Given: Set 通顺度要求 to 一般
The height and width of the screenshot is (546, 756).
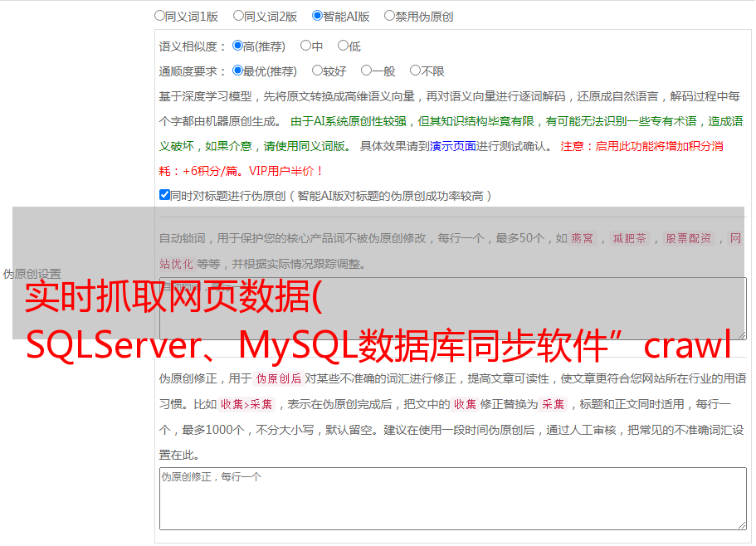Looking at the screenshot, I should [x=367, y=71].
